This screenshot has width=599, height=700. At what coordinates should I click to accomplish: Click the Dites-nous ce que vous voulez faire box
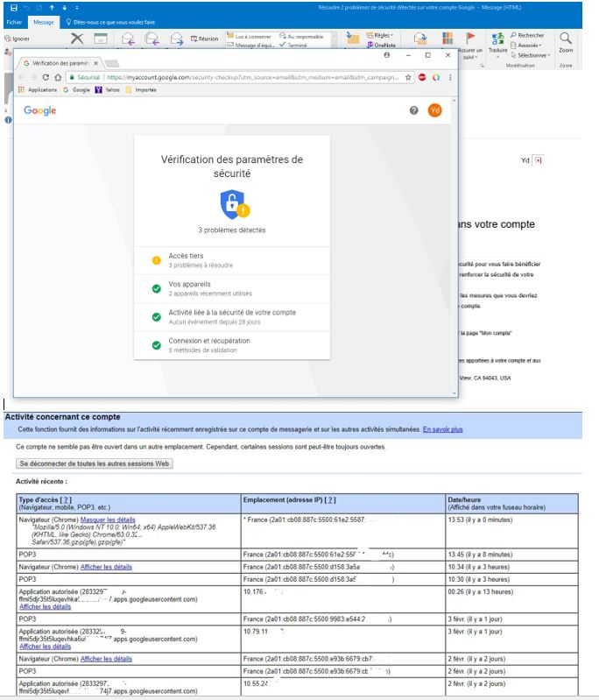coord(110,22)
